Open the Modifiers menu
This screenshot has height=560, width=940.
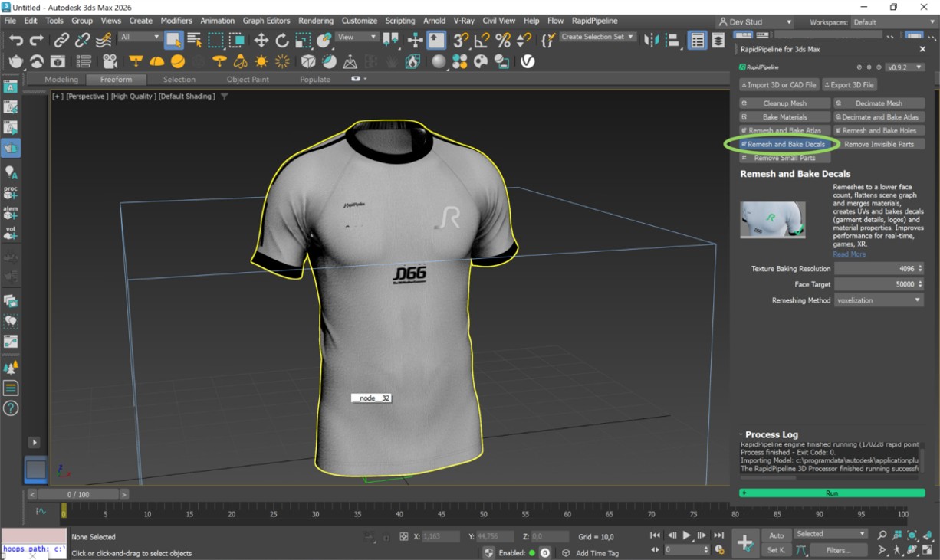pyautogui.click(x=176, y=21)
